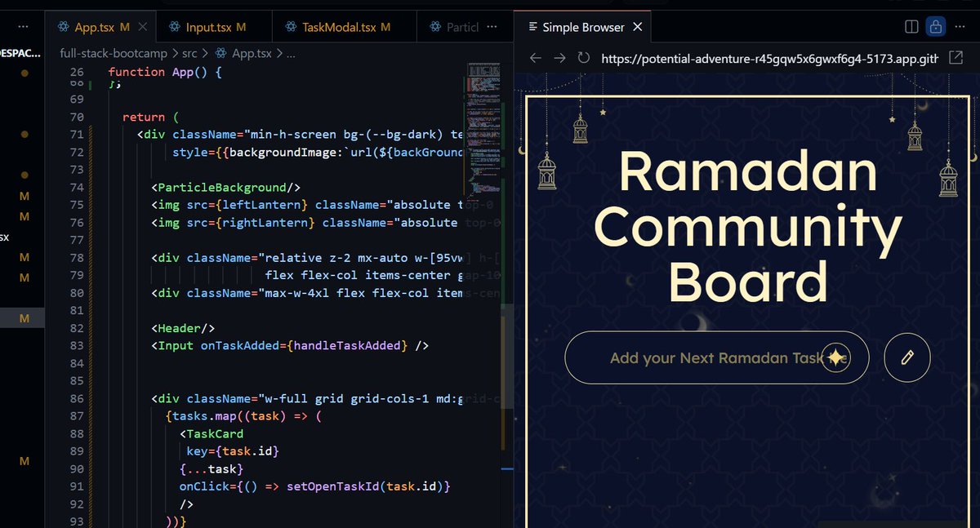This screenshot has height=528, width=980.
Task: Click the sidebar row with tsx fragment
Action: [23, 237]
